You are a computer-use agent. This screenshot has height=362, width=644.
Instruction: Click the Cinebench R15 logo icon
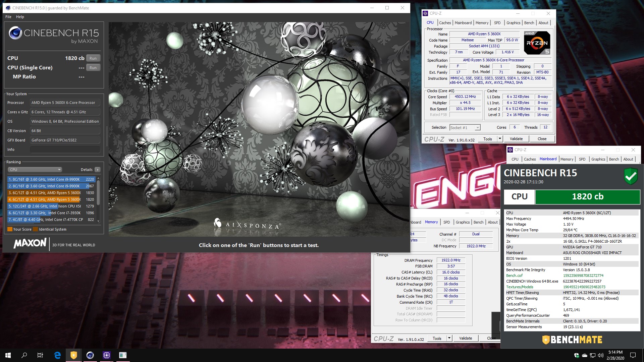[15, 33]
